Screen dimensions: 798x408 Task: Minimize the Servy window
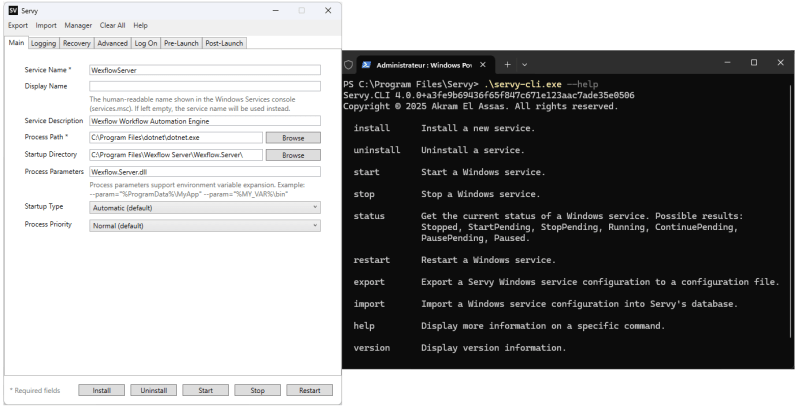coord(275,10)
